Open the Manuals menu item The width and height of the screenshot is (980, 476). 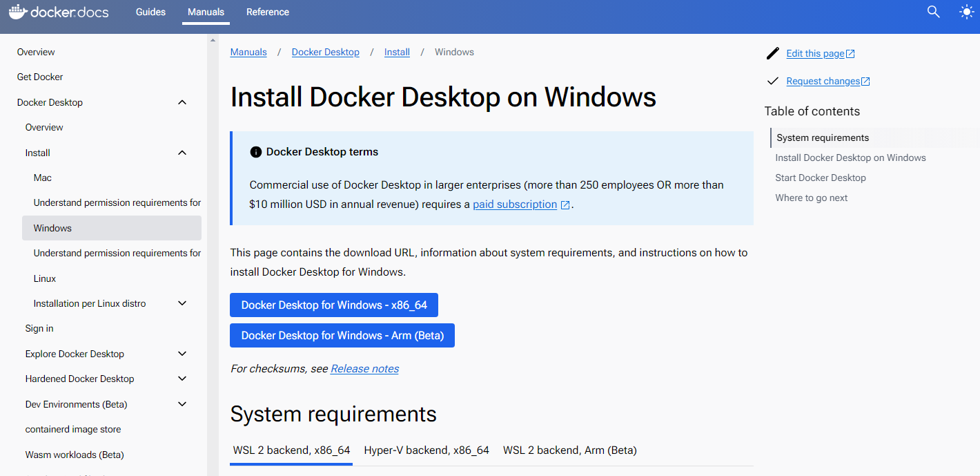pyautogui.click(x=206, y=12)
